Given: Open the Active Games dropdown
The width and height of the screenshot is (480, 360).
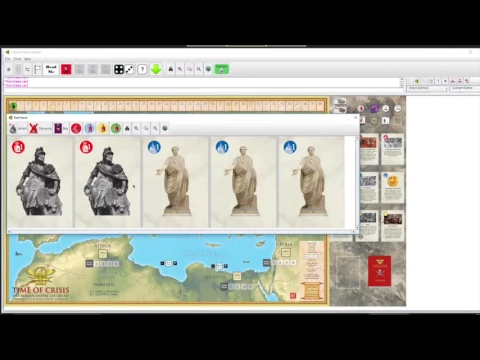Looking at the screenshot, I should tap(427, 88).
